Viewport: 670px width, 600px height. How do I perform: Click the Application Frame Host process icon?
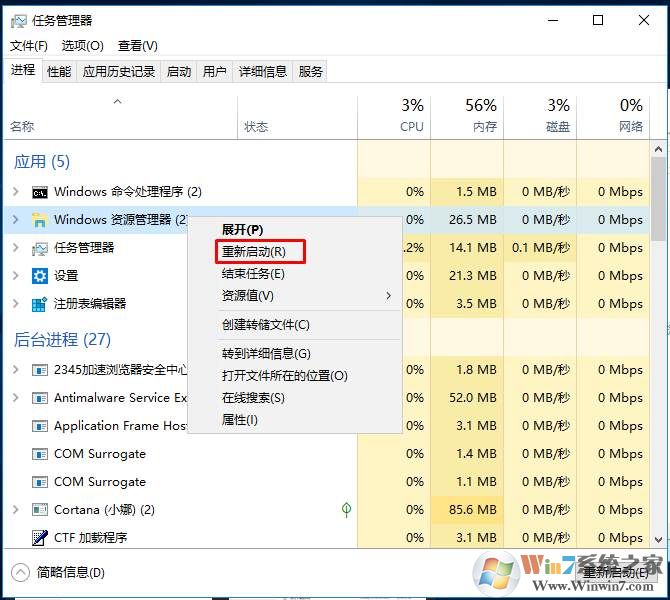pyautogui.click(x=40, y=426)
